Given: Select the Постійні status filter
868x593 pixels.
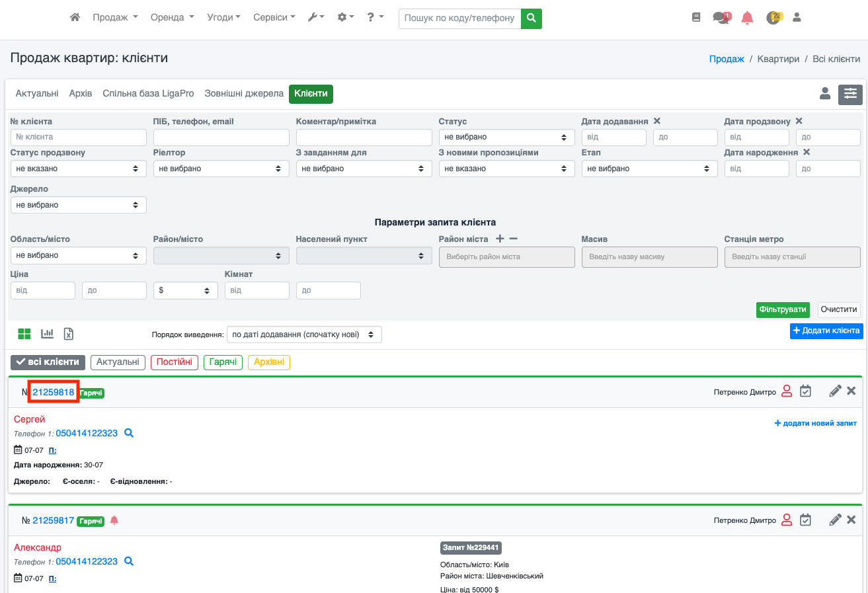Looking at the screenshot, I should (x=175, y=362).
